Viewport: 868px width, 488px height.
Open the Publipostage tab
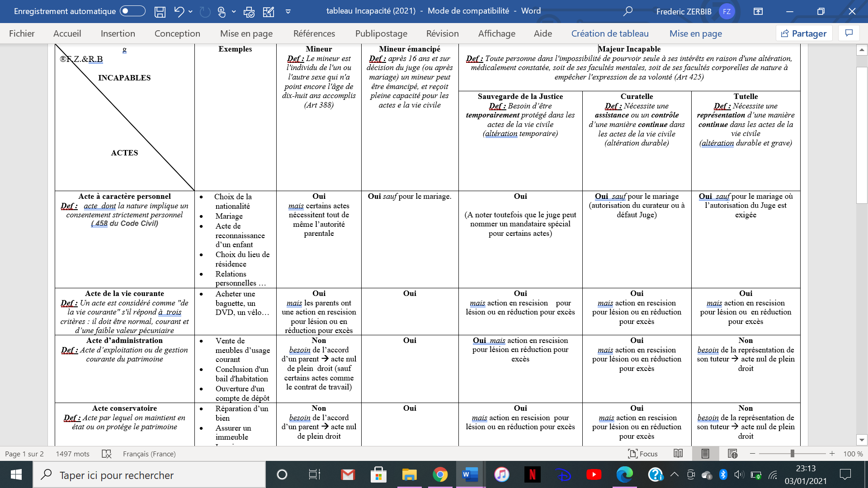click(381, 33)
